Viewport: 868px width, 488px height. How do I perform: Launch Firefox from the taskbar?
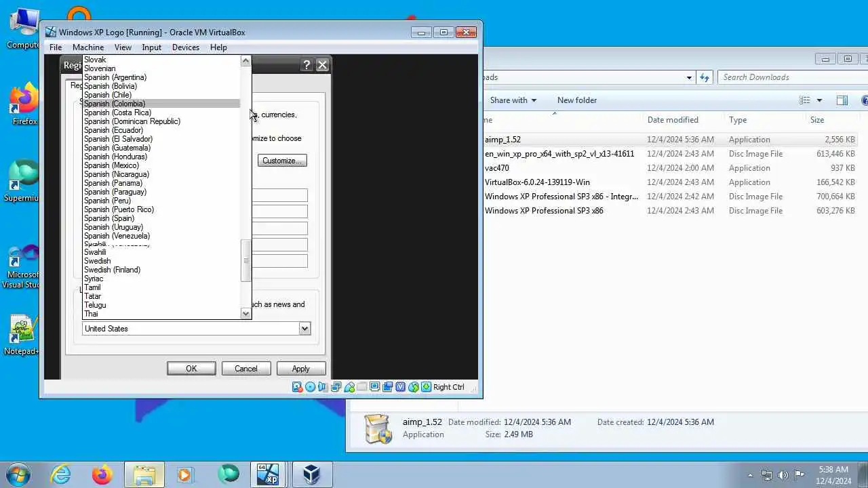click(103, 474)
